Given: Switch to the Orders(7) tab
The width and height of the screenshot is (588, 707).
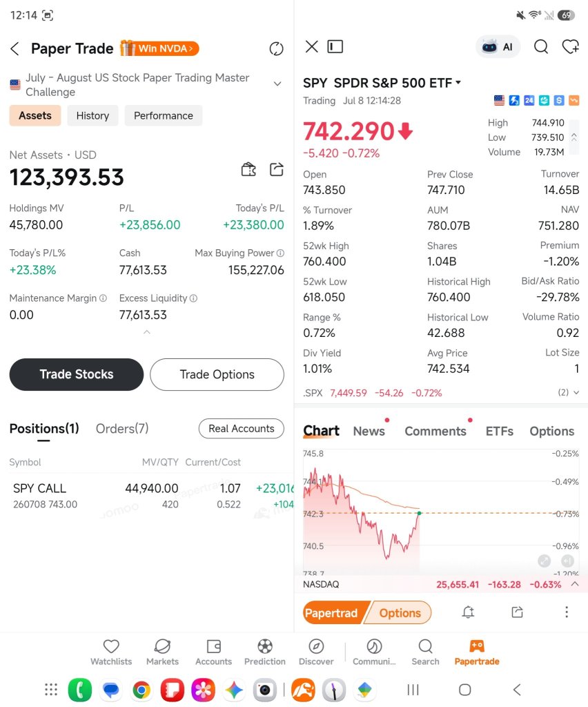Looking at the screenshot, I should 122,428.
